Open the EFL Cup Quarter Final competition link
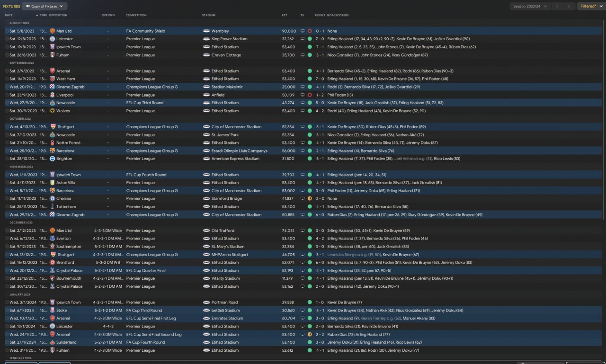 tap(146, 270)
